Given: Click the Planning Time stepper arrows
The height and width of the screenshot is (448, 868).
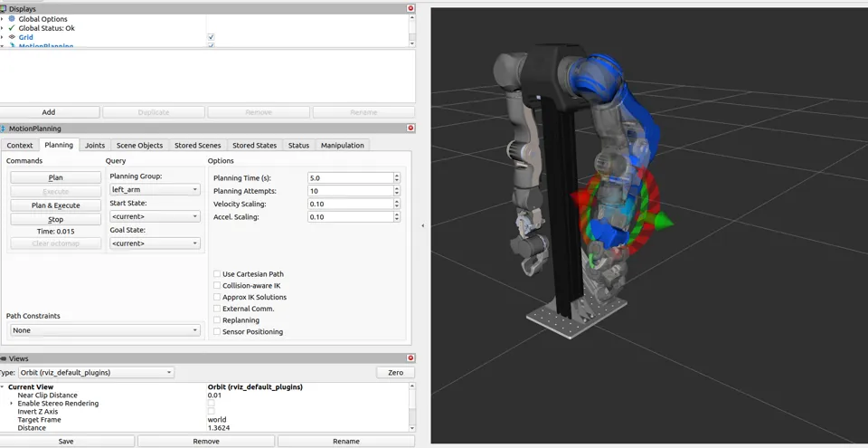Looking at the screenshot, I should 397,178.
